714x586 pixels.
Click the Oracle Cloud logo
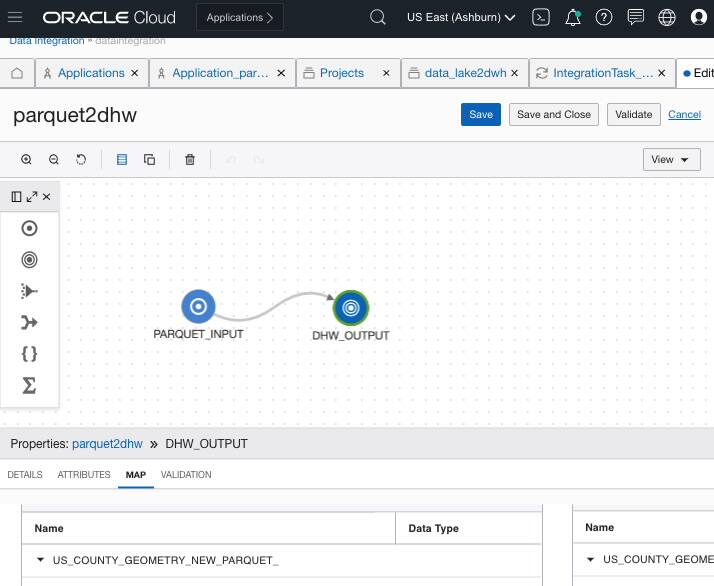(109, 17)
